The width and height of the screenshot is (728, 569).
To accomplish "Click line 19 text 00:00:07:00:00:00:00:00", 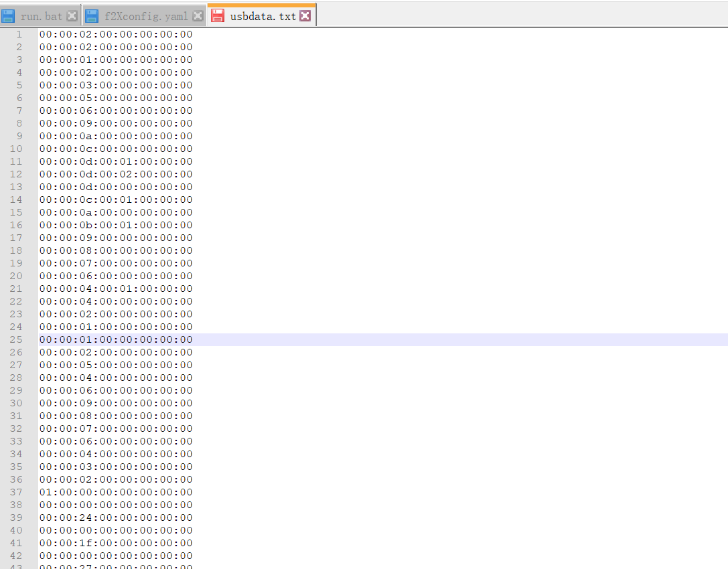I will coord(116,263).
